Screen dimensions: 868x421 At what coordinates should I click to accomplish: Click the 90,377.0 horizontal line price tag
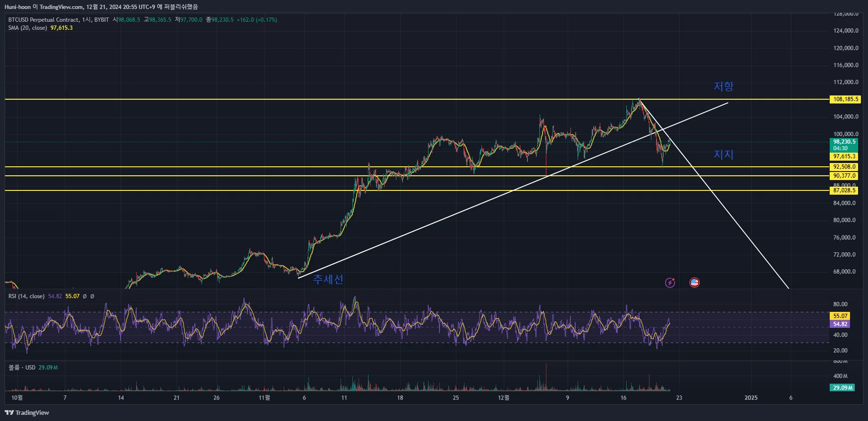844,176
